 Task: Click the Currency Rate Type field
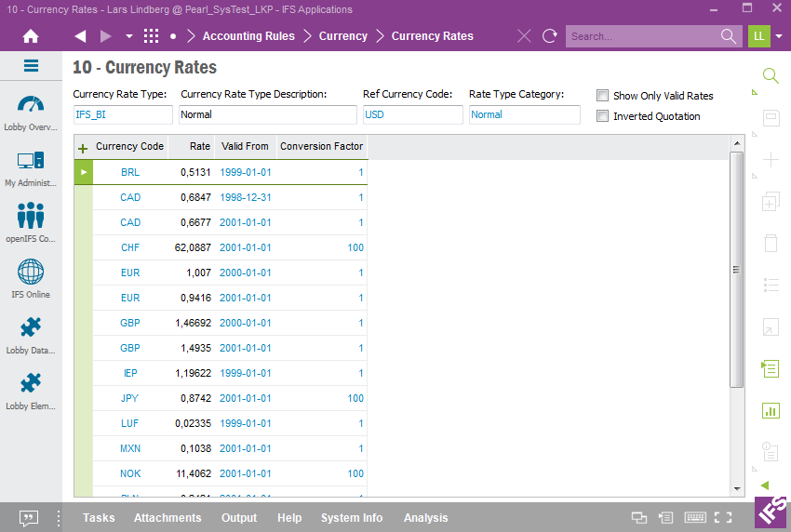click(x=123, y=114)
